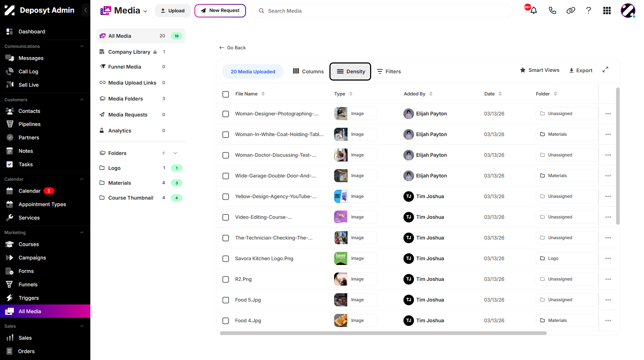Viewport: 644px width, 360px height.
Task: Click the Export button
Action: [581, 70]
